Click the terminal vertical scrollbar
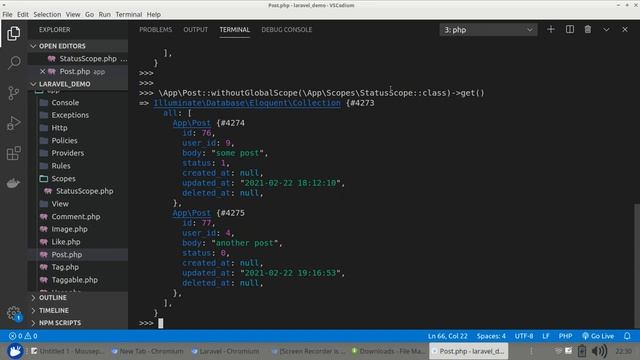Screen dimensions: 640x360 [636, 265]
